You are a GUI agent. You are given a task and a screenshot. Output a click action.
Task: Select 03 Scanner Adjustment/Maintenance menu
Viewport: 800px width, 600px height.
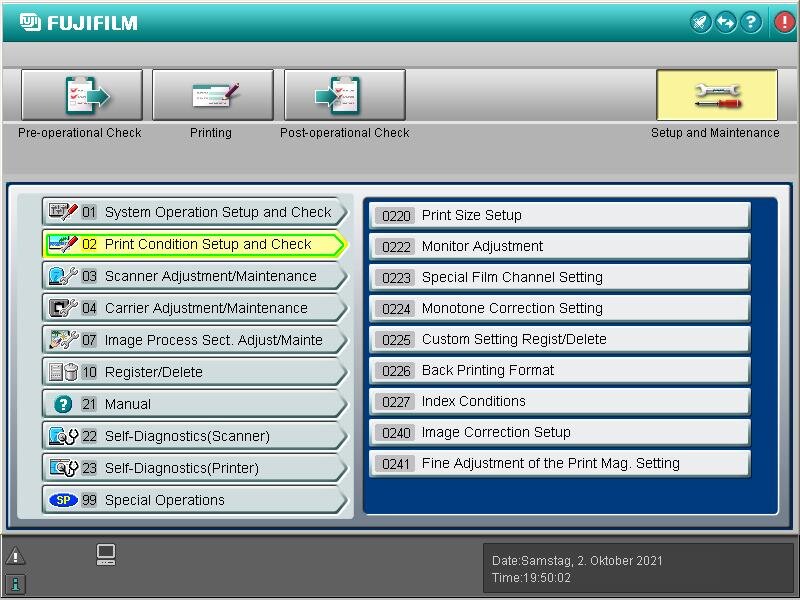(x=194, y=276)
